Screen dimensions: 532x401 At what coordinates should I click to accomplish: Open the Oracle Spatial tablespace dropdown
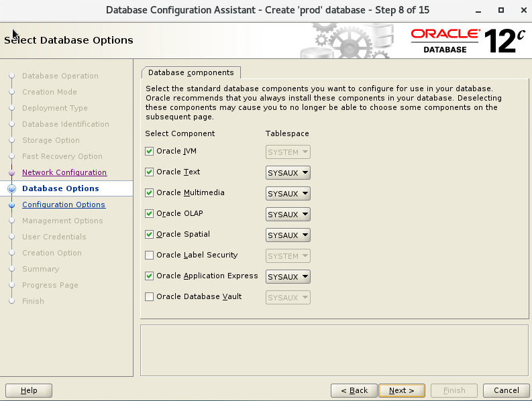pos(288,235)
